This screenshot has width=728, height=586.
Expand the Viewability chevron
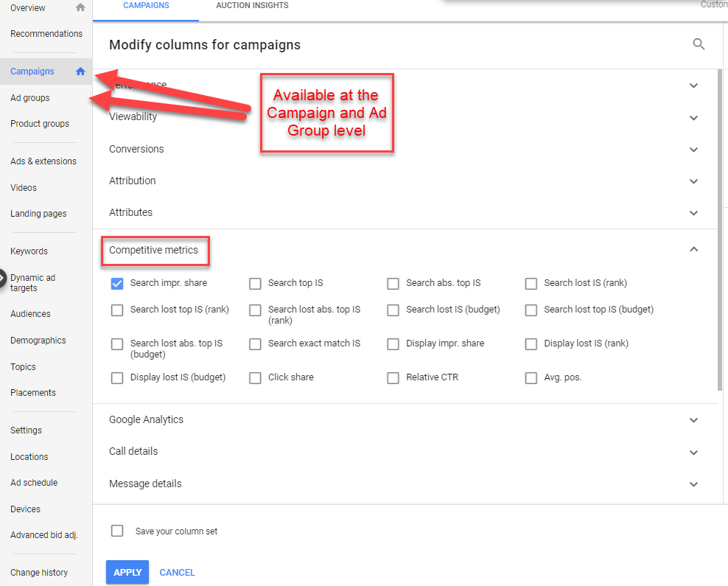coord(693,118)
